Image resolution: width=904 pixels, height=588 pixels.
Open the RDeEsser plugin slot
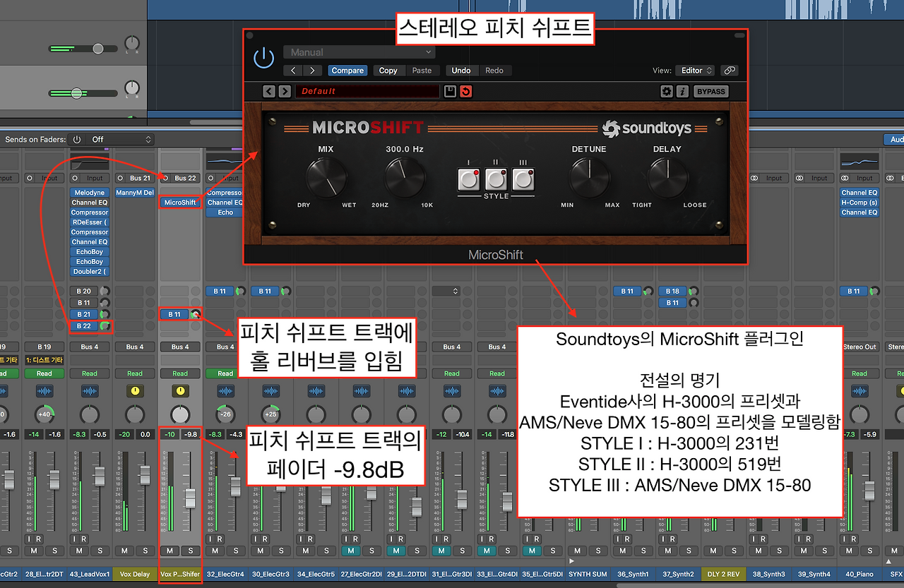coord(90,222)
